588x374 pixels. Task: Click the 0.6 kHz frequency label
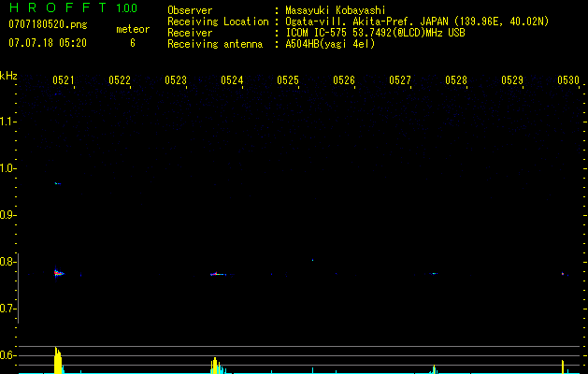click(x=7, y=355)
